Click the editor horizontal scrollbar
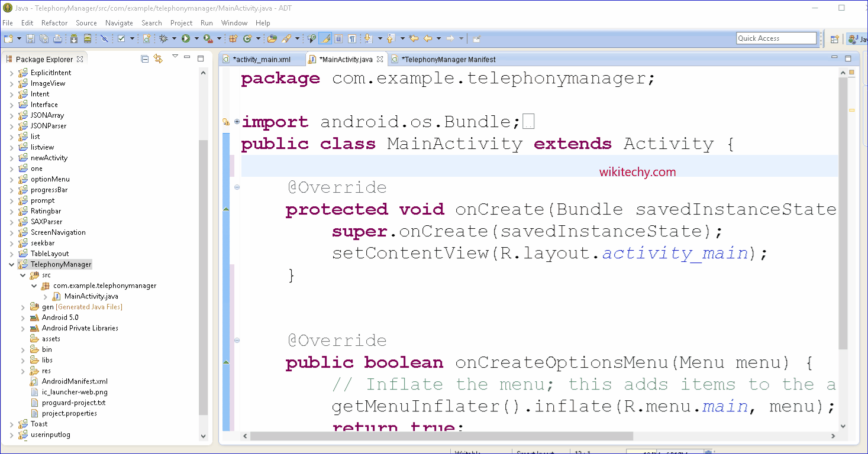Screen dimensions: 868x454 coord(440,436)
